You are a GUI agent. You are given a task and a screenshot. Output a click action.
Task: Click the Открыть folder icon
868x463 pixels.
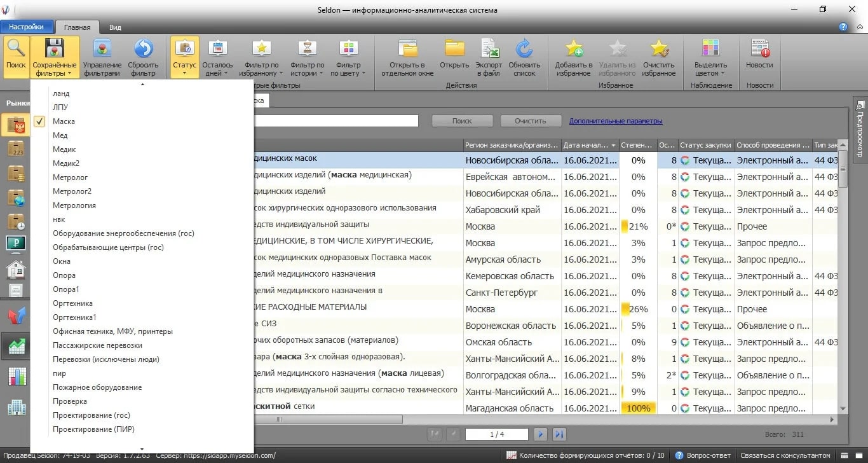point(454,49)
